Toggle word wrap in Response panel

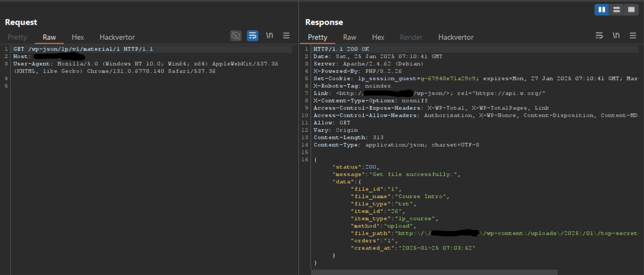click(599, 35)
